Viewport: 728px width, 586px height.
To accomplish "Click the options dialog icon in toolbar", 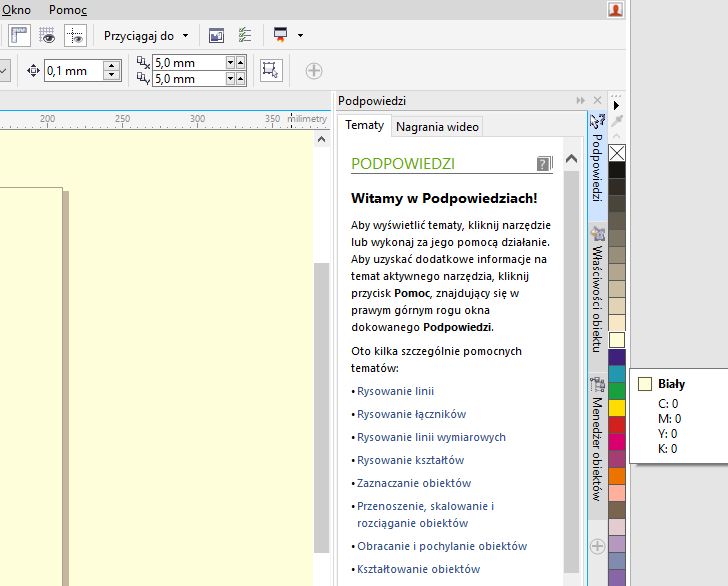I will [x=216, y=36].
